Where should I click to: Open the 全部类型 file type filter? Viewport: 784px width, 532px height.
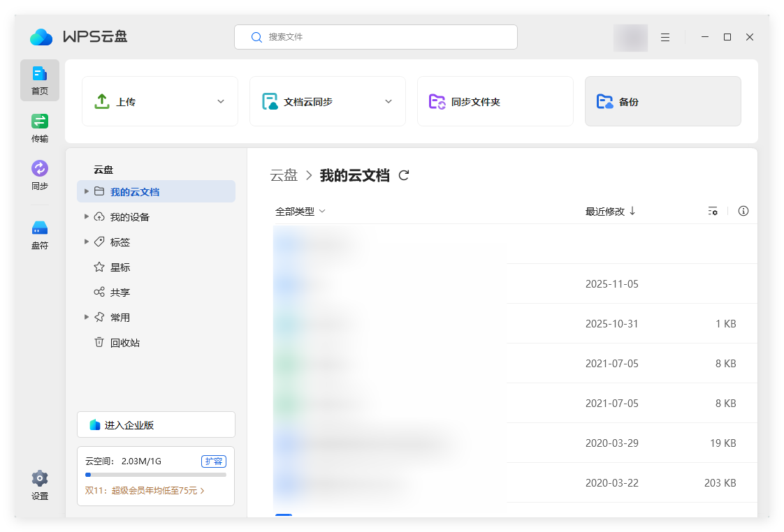point(300,210)
